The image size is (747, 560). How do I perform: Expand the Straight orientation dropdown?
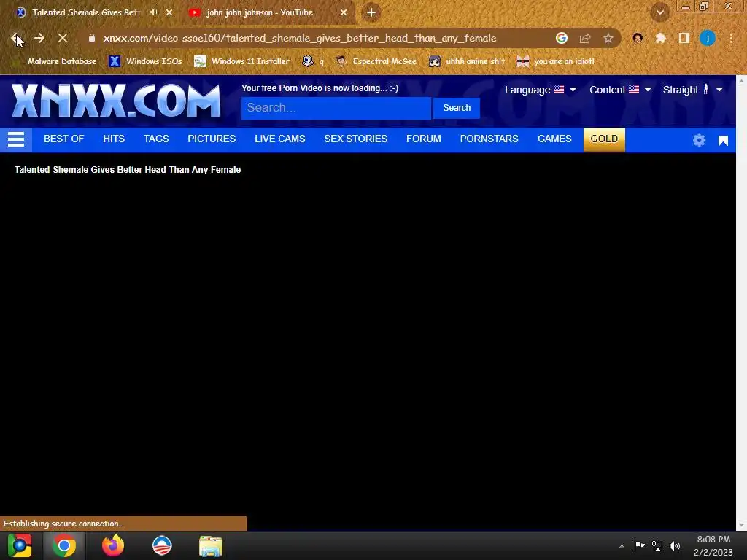pyautogui.click(x=693, y=90)
